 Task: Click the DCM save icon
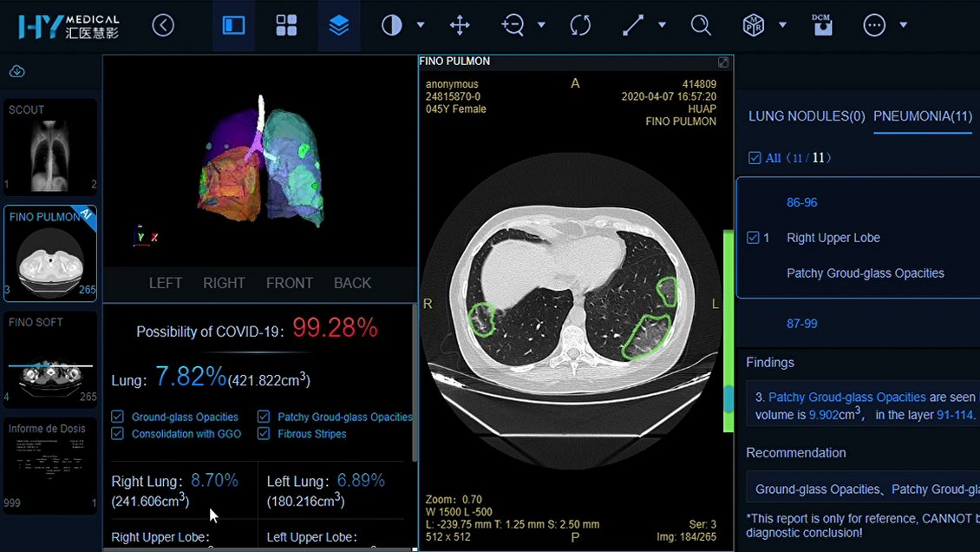(821, 25)
